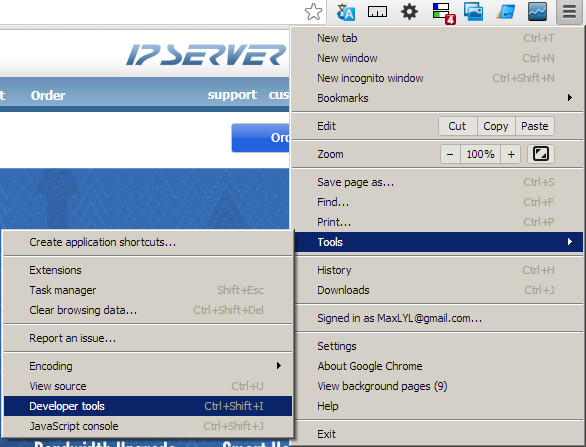Screen dimensions: 586x447
Task: Decrease zoom with the minus button
Action: tap(450, 154)
